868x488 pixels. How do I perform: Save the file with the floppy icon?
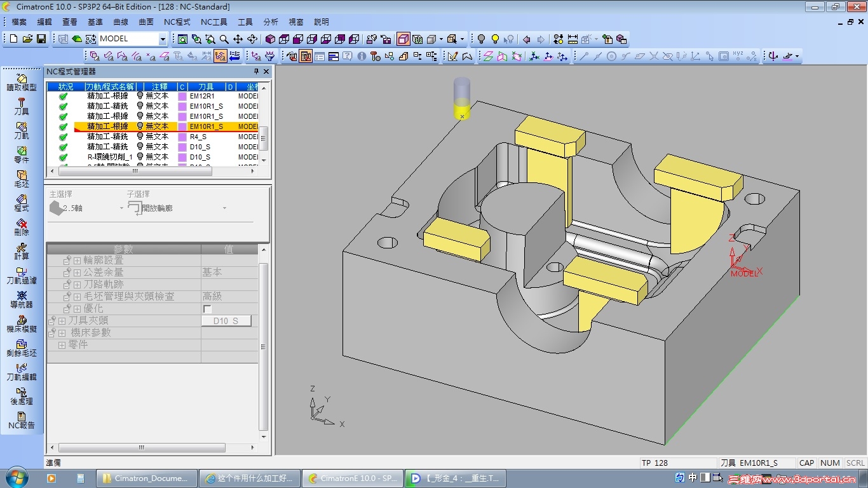click(x=41, y=39)
